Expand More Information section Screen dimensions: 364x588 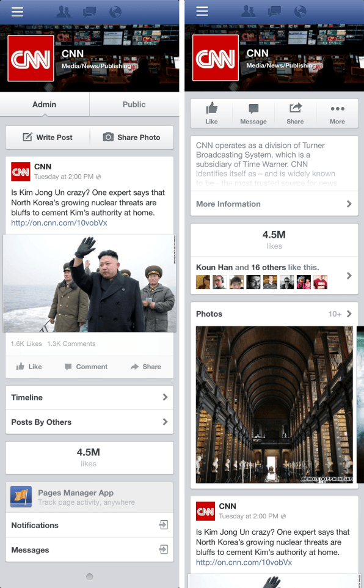coord(274,204)
